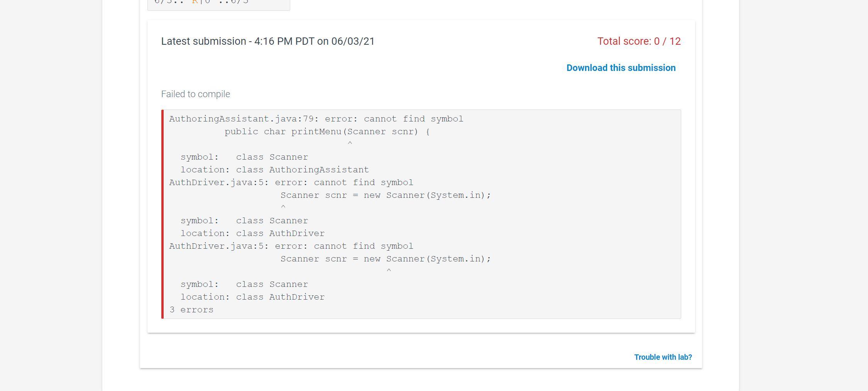Open the Trouble with lab? link
This screenshot has width=868, height=391.
(x=662, y=357)
